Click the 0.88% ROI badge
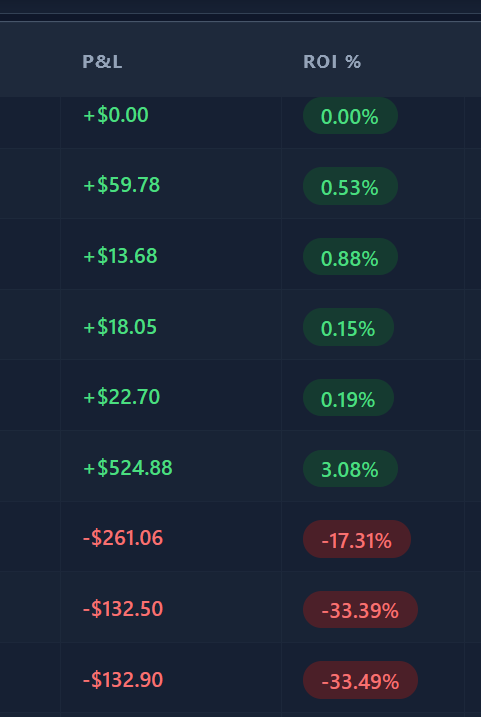The height and width of the screenshot is (717, 481). pyautogui.click(x=350, y=257)
